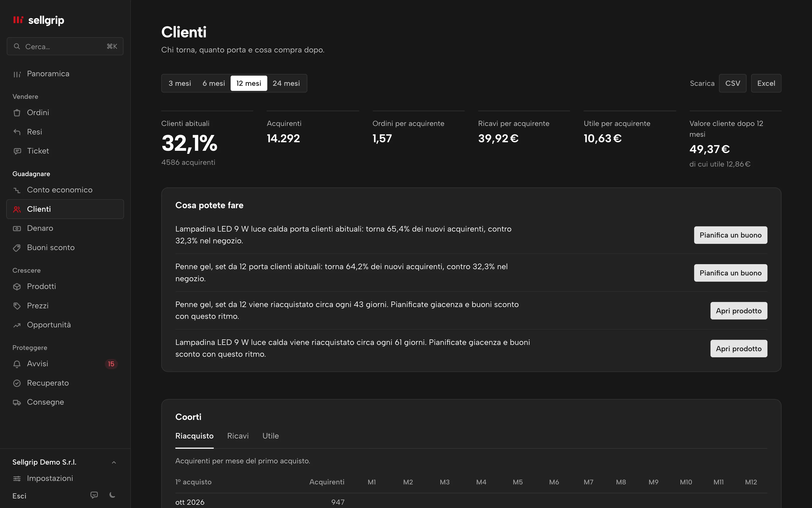The image size is (812, 508).
Task: Apri prodotto for Penne gel 43 giorni
Action: (739, 311)
